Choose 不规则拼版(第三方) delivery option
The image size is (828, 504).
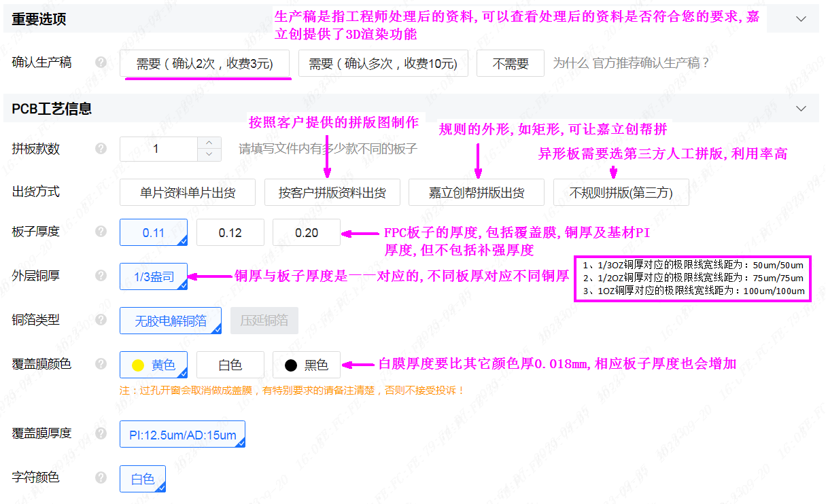621,192
